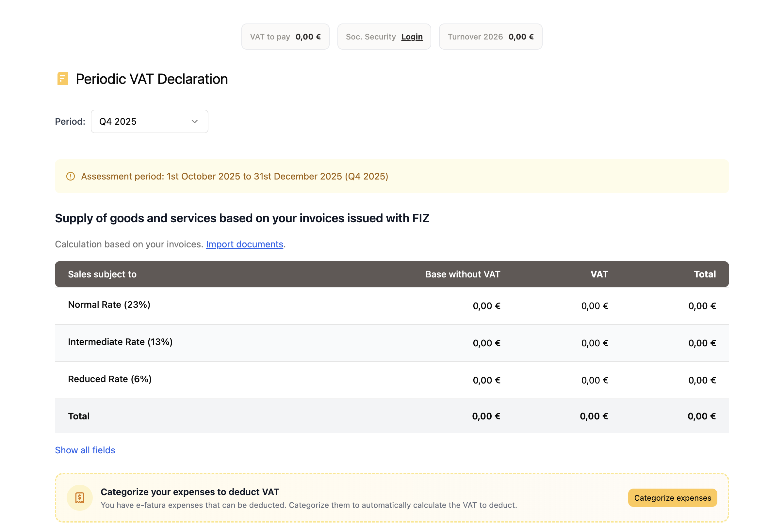This screenshot has height=532, width=784.
Task: Click the Turnover 2026 summary card
Action: point(491,37)
